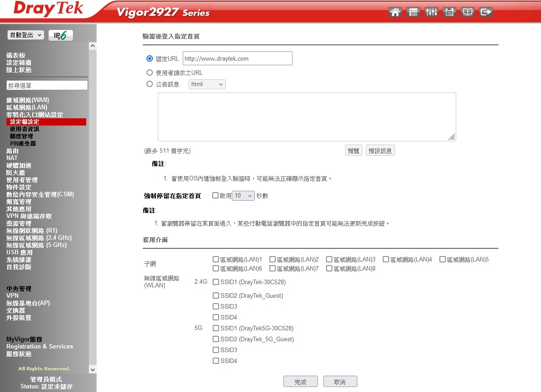The height and width of the screenshot is (392, 541).
Task: Open 防火牆 in the sidebar menu
Action: [x=16, y=173]
